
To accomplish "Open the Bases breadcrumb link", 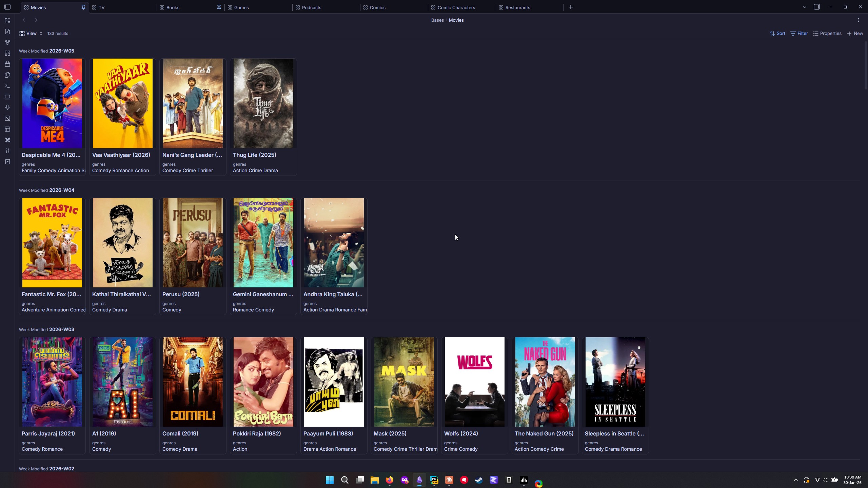I will pyautogui.click(x=437, y=20).
